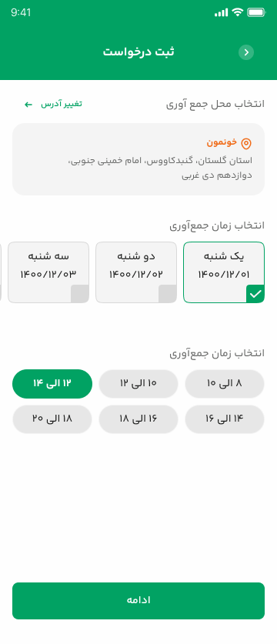Tap the Wi-Fi status icon
The image size is (277, 644).
point(238,12)
